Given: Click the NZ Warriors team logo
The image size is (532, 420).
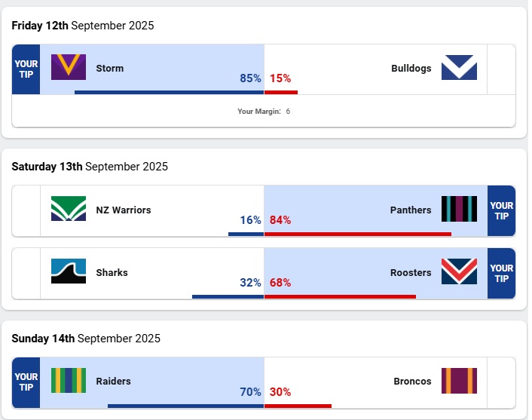Looking at the screenshot, I should click(x=69, y=209).
